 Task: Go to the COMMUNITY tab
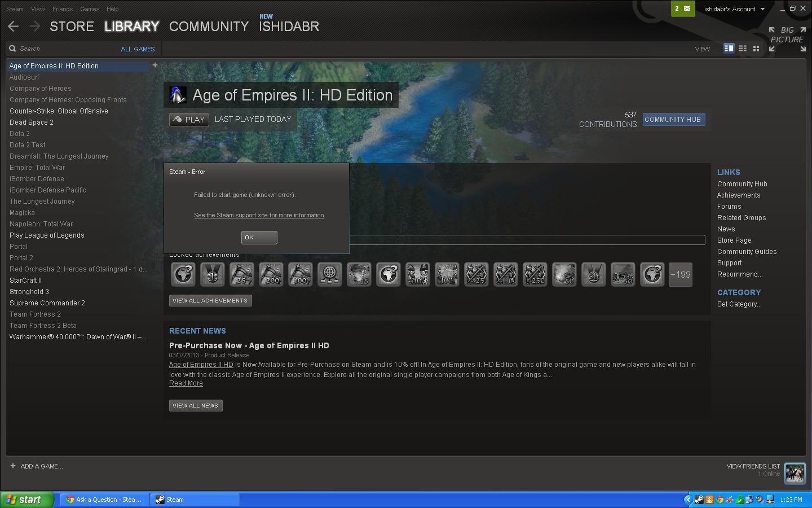click(209, 27)
